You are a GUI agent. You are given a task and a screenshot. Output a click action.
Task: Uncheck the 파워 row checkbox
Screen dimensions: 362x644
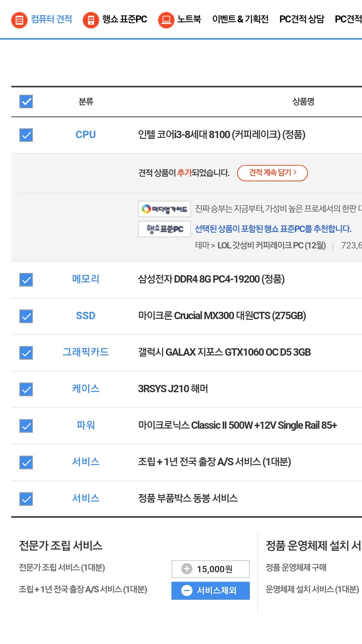click(26, 426)
